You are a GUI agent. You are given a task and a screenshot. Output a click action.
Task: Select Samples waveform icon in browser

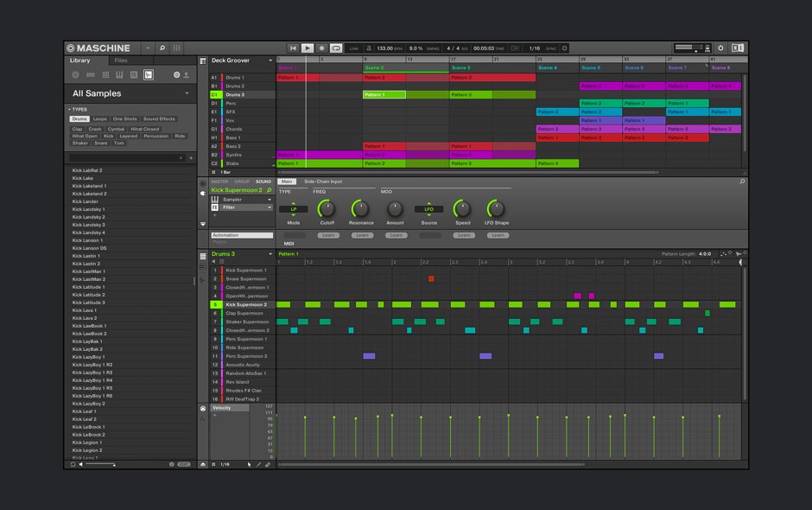(x=149, y=74)
